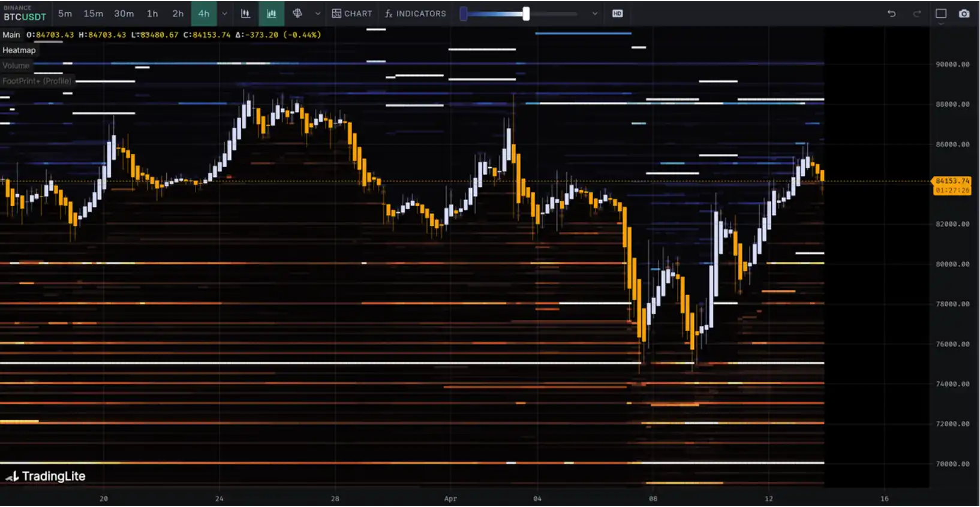This screenshot has width=980, height=507.
Task: Toggle the Volume layer visibility
Action: point(16,65)
